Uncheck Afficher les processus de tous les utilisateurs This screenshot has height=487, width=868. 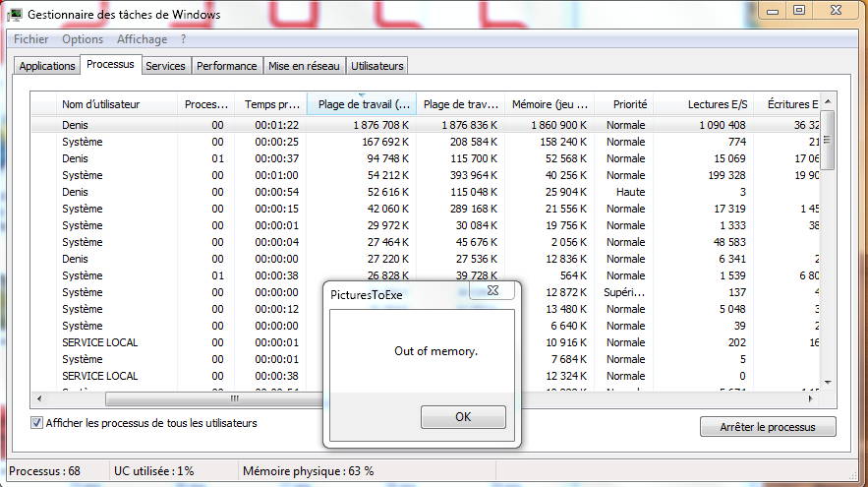(x=37, y=423)
